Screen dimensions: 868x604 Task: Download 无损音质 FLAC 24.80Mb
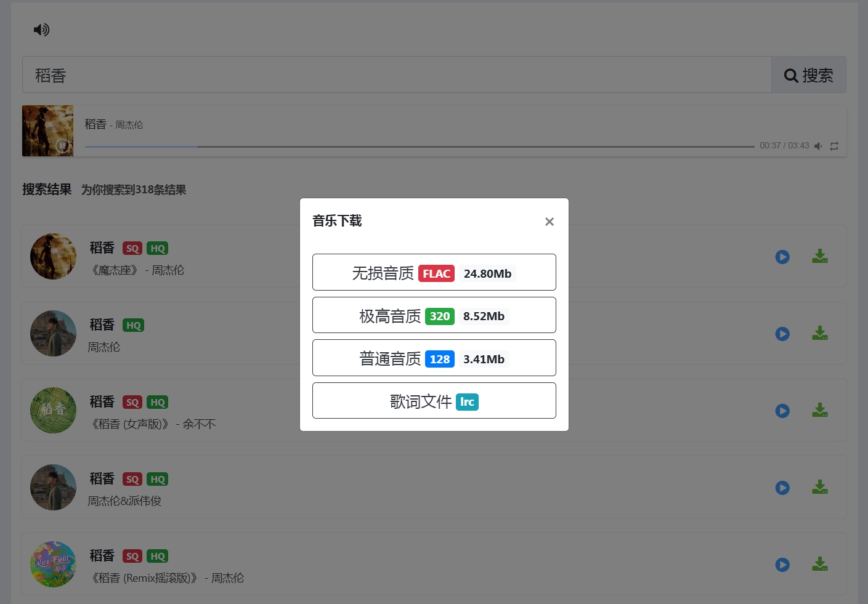(x=434, y=272)
